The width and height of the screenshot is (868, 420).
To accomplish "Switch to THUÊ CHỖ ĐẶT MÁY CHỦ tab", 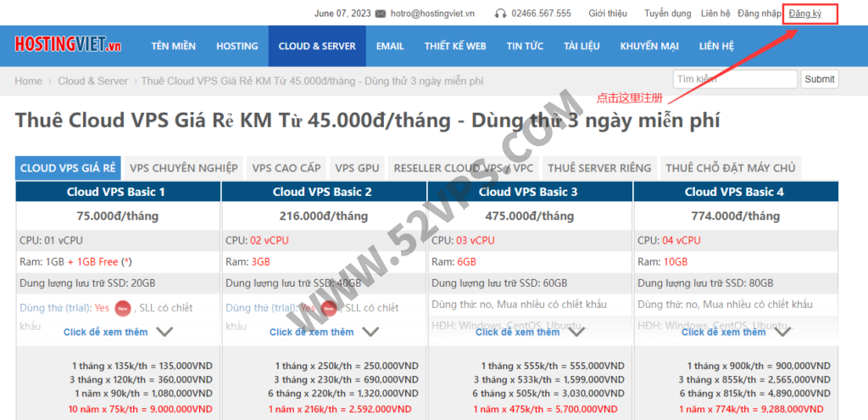I will tap(730, 168).
